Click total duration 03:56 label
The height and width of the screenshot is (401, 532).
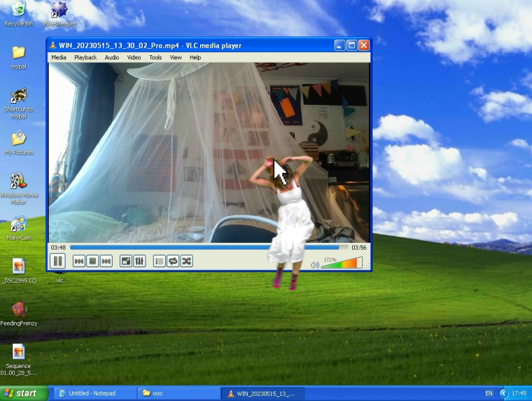coord(359,248)
